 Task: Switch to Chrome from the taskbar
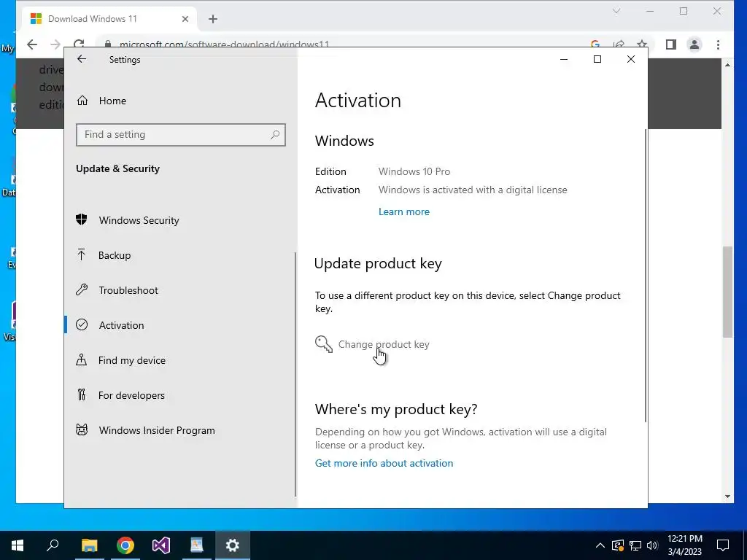point(125,545)
